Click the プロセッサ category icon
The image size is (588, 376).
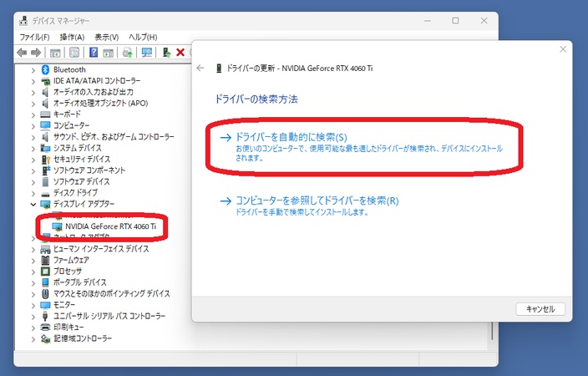tap(45, 272)
